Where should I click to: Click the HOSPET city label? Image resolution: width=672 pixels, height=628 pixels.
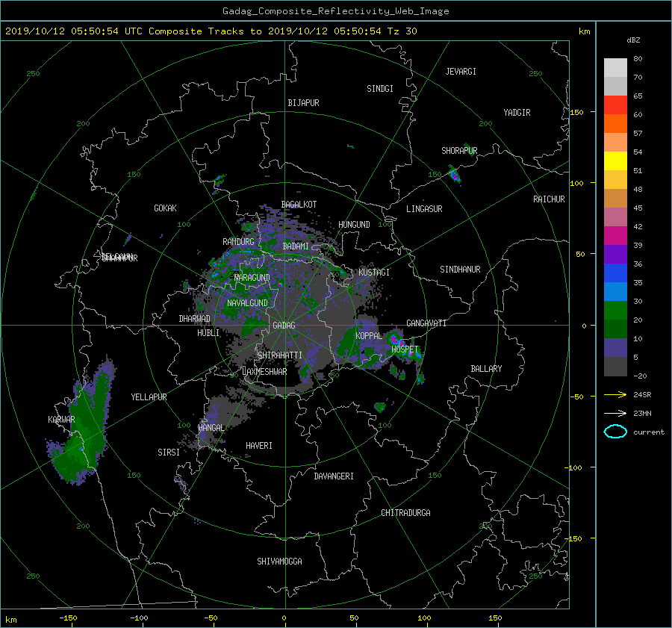pyautogui.click(x=404, y=349)
